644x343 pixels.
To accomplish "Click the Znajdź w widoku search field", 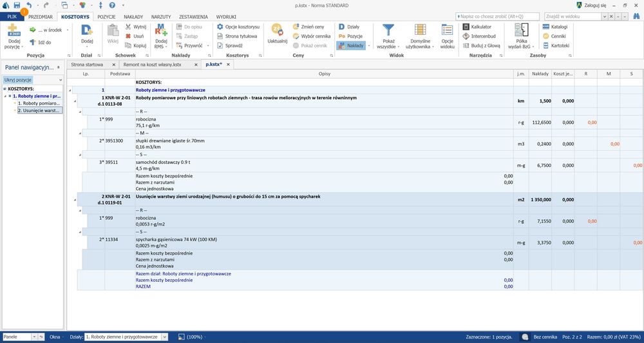I will pyautogui.click(x=573, y=17).
